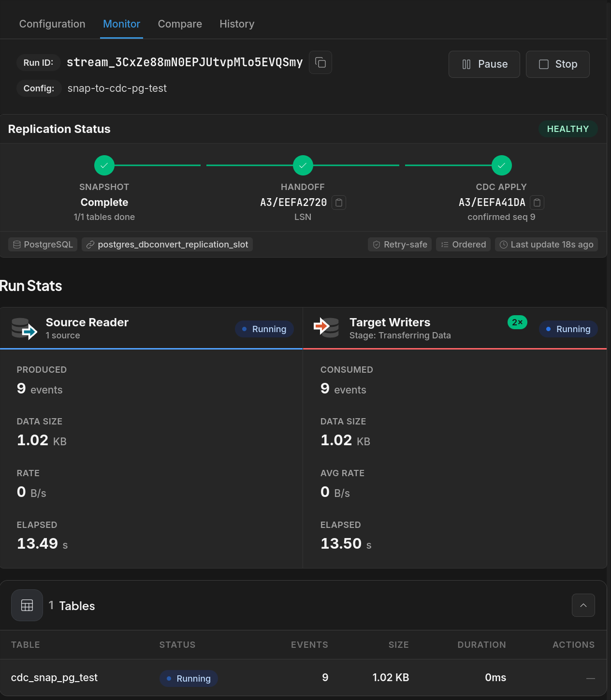Image resolution: width=611 pixels, height=700 pixels.
Task: Click Stage: Transferring Data text
Action: coord(400,335)
